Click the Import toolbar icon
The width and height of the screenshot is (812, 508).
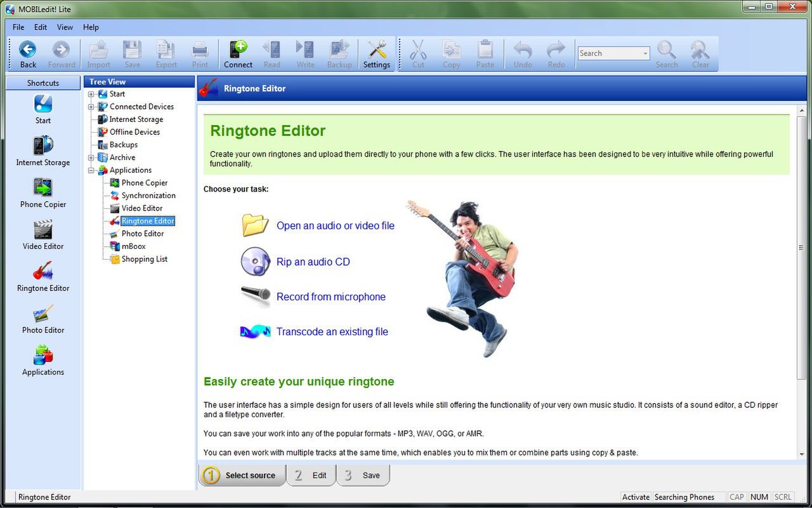[x=98, y=54]
